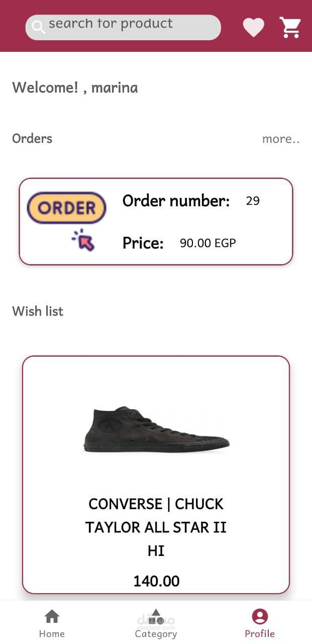
Task: Open the shopping cart icon
Action: pos(290,27)
